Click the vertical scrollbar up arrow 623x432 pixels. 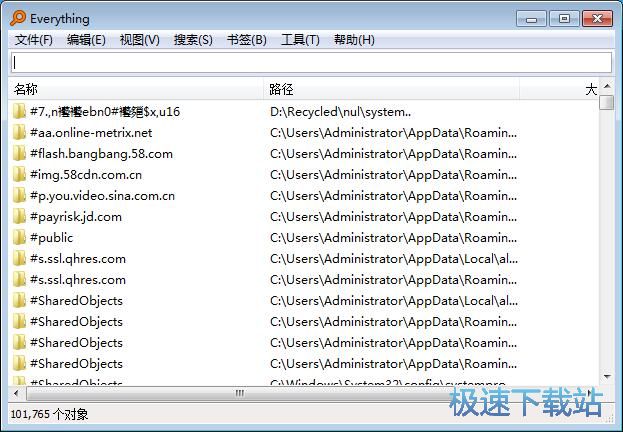pos(607,86)
